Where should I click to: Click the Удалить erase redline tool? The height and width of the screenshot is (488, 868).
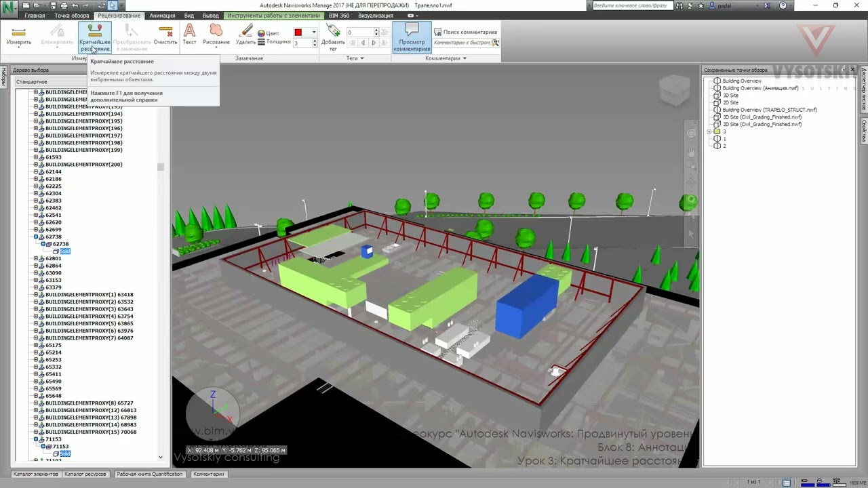245,36
